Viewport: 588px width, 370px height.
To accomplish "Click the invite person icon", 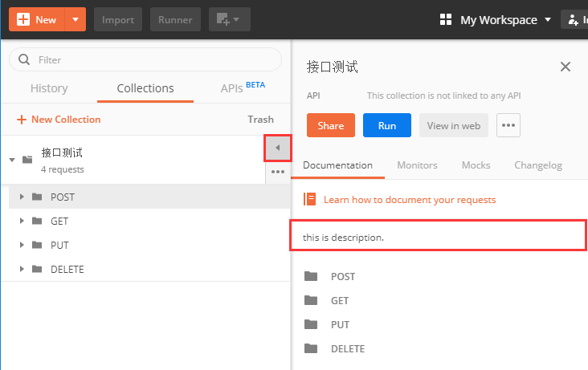I will [x=573, y=19].
